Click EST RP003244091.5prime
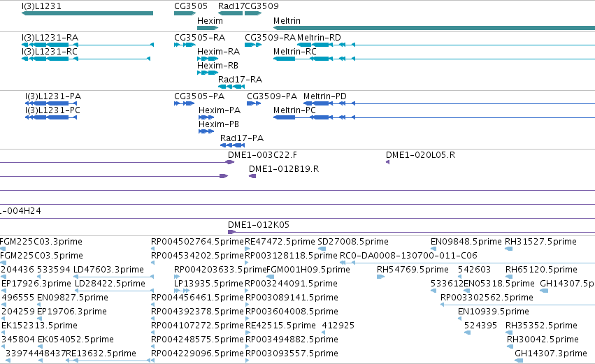The height and width of the screenshot is (364, 595). click(x=292, y=284)
